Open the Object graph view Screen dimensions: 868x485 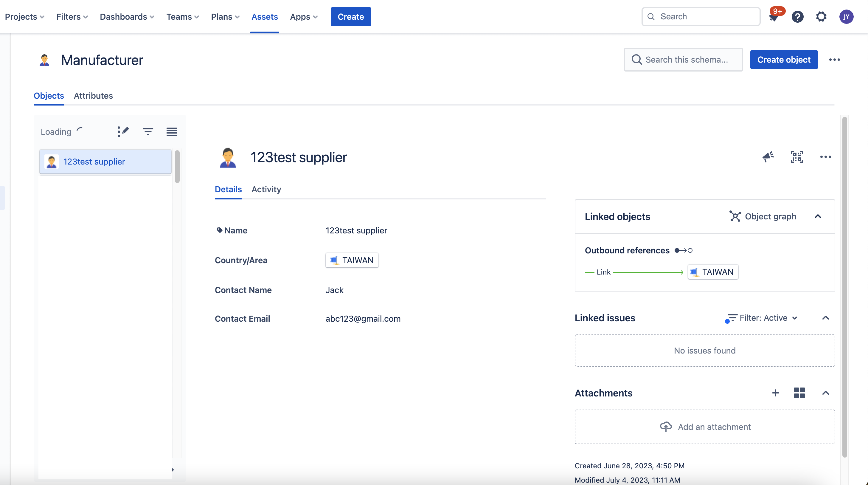(x=763, y=216)
